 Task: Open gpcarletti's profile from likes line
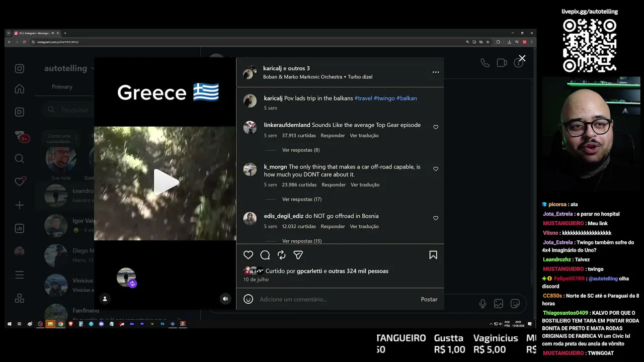coord(309,271)
